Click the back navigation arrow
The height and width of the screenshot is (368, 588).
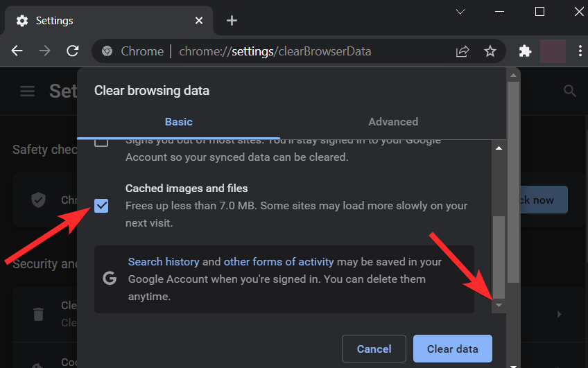click(x=17, y=51)
